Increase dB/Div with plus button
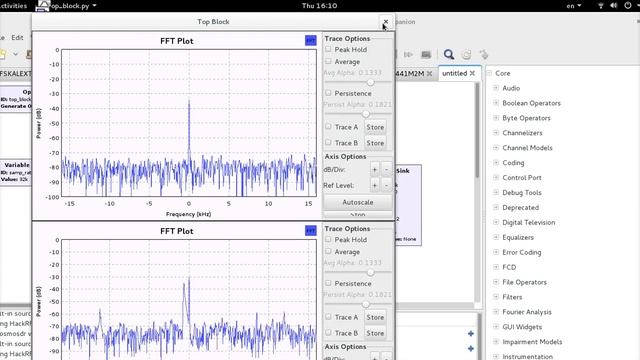Screen dimensions: 640x360 pyautogui.click(x=374, y=169)
